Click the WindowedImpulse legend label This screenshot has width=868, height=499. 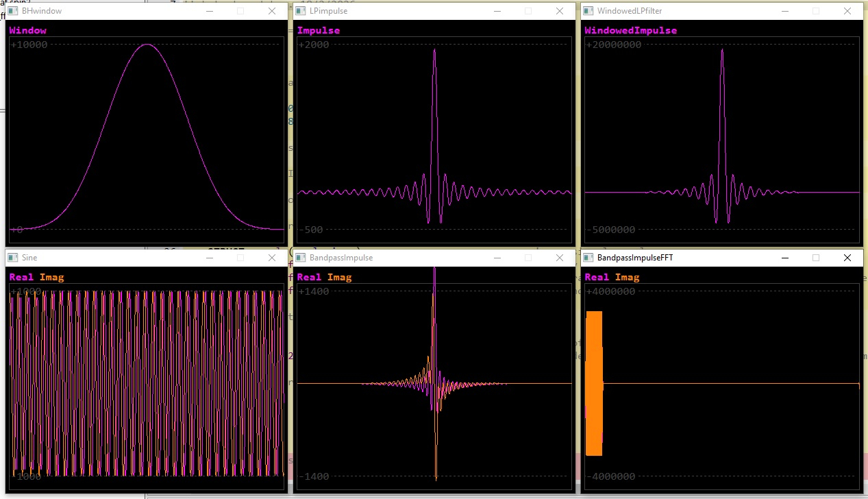click(x=630, y=30)
